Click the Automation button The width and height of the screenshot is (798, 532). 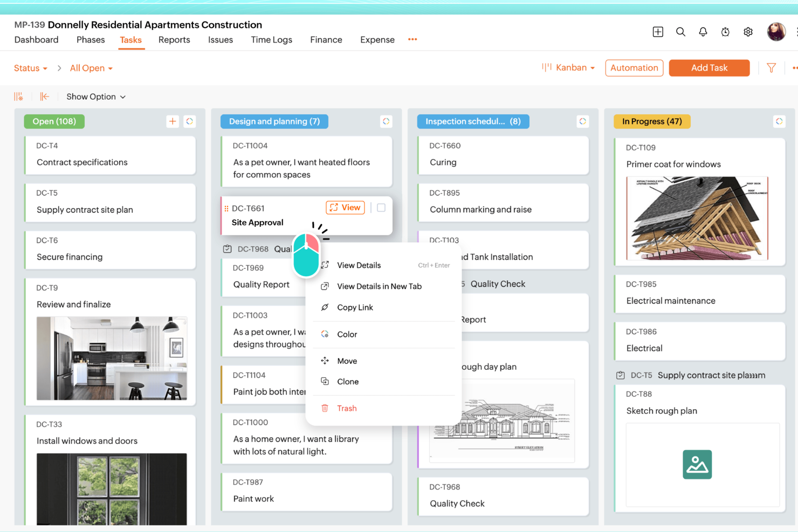[x=634, y=68]
